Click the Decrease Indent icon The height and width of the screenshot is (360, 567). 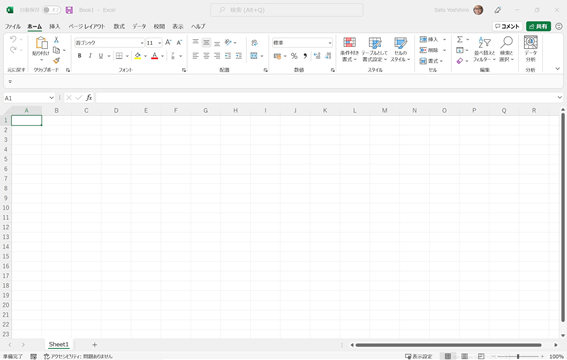[x=228, y=56]
